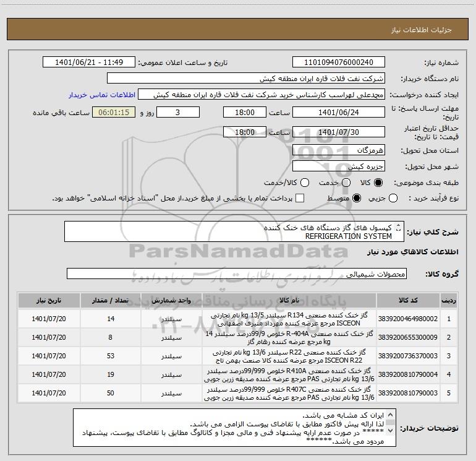Click the delivery city field جزیره کیش
Image resolution: width=476 pixels, height=461 pixels.
point(339,166)
